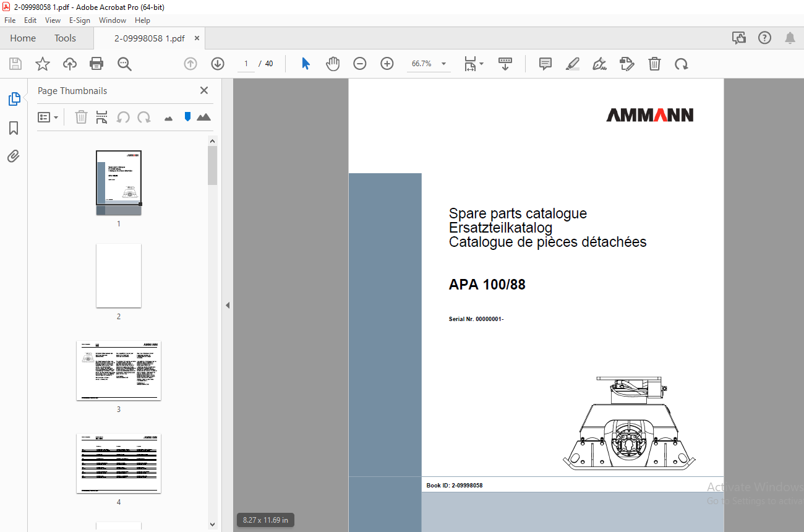
Task: Open the notifications bell
Action: pyautogui.click(x=790, y=38)
